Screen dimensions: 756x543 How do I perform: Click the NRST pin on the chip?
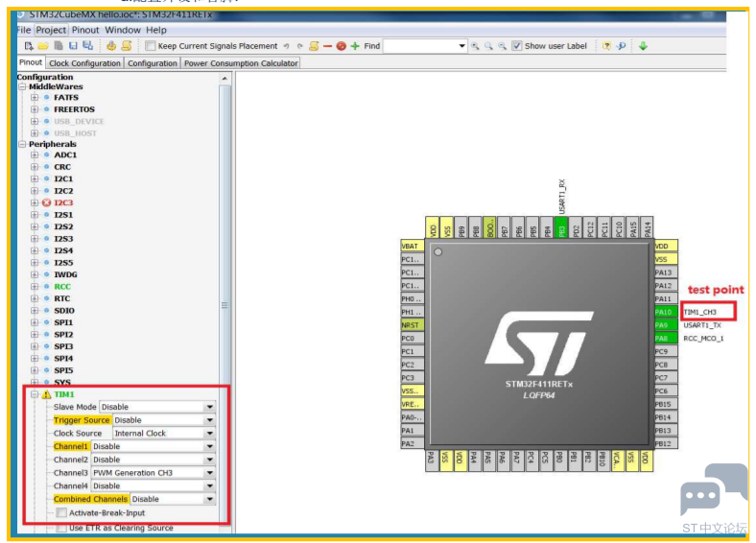(413, 325)
